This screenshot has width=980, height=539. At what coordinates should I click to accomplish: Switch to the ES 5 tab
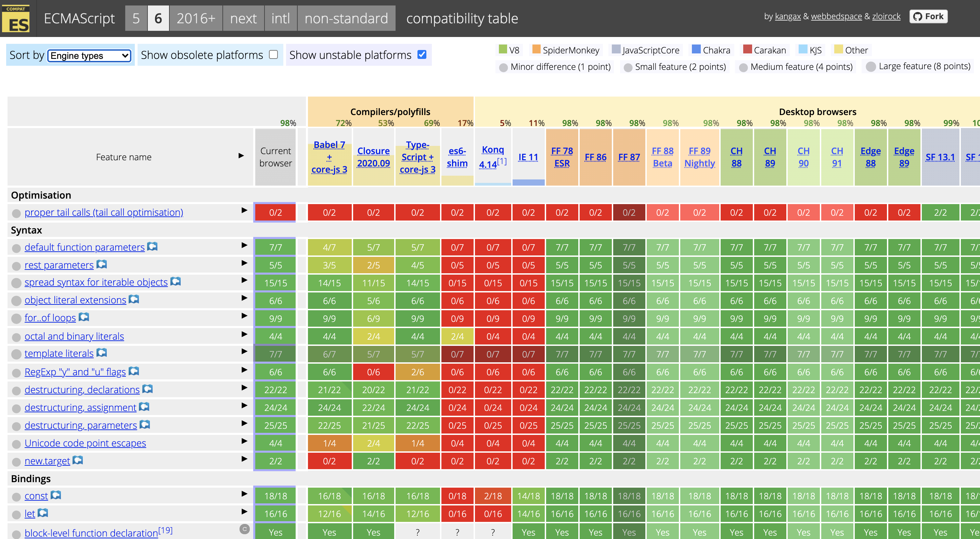tap(136, 18)
